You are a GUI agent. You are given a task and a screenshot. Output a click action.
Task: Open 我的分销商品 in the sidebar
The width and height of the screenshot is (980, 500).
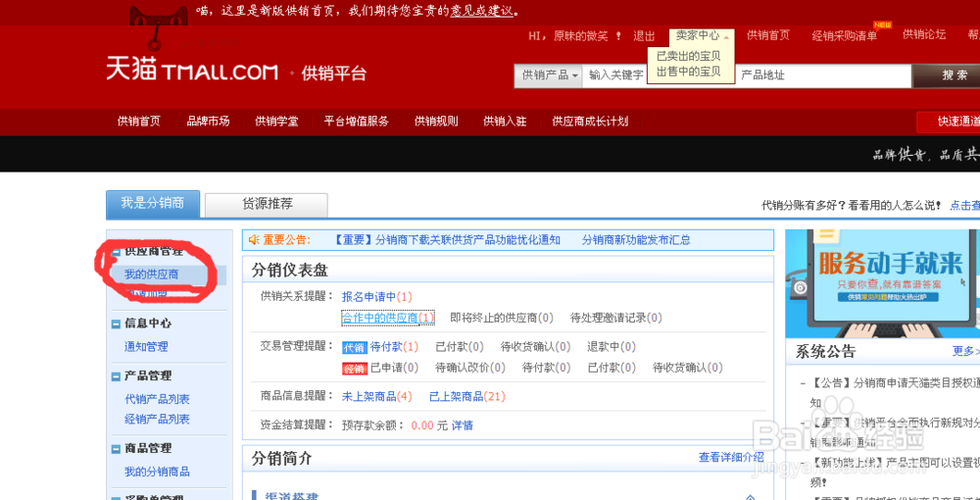tap(157, 472)
